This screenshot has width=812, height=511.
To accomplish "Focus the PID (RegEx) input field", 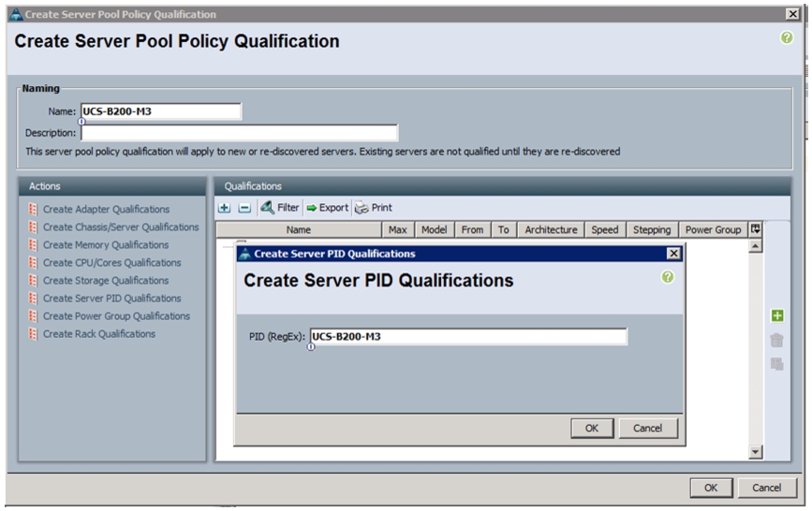I will click(468, 337).
